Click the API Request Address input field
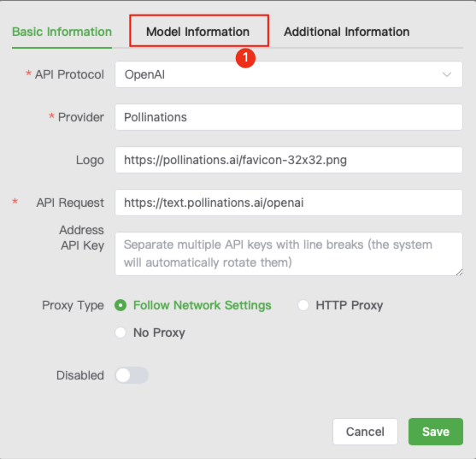Screen dimensions: 476x459 pyautogui.click(x=289, y=203)
